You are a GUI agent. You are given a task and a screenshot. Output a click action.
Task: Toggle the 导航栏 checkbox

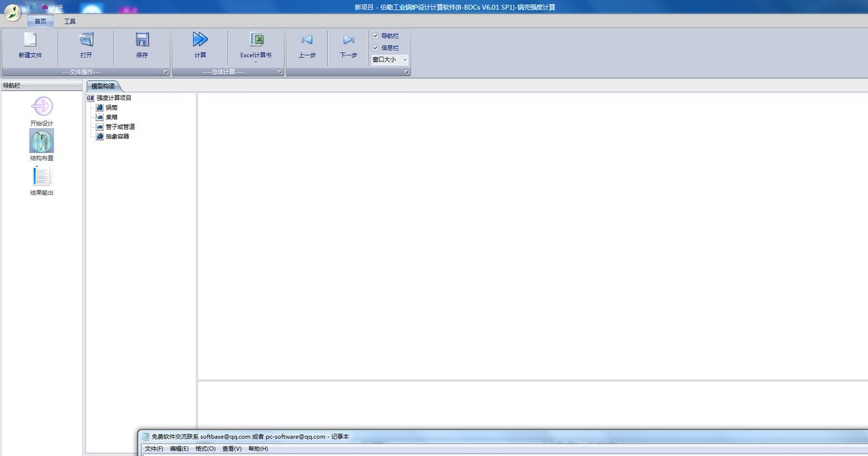click(x=376, y=36)
